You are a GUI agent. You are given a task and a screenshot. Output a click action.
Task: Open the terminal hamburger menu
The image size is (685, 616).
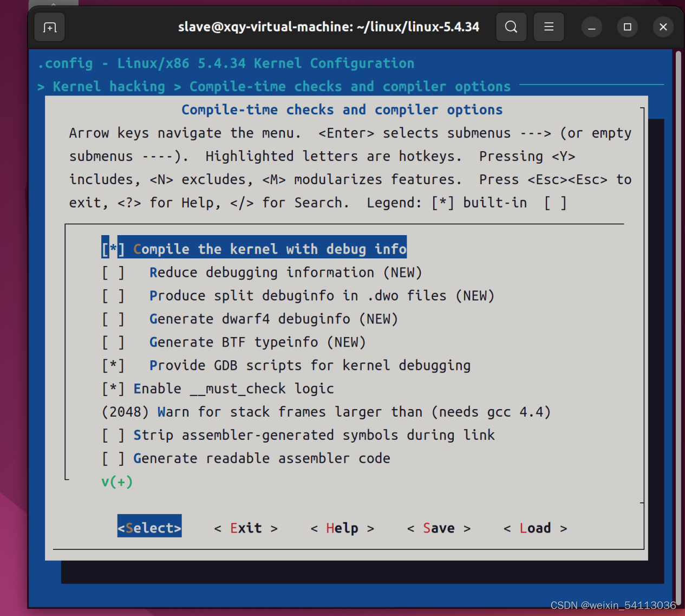pos(549,27)
